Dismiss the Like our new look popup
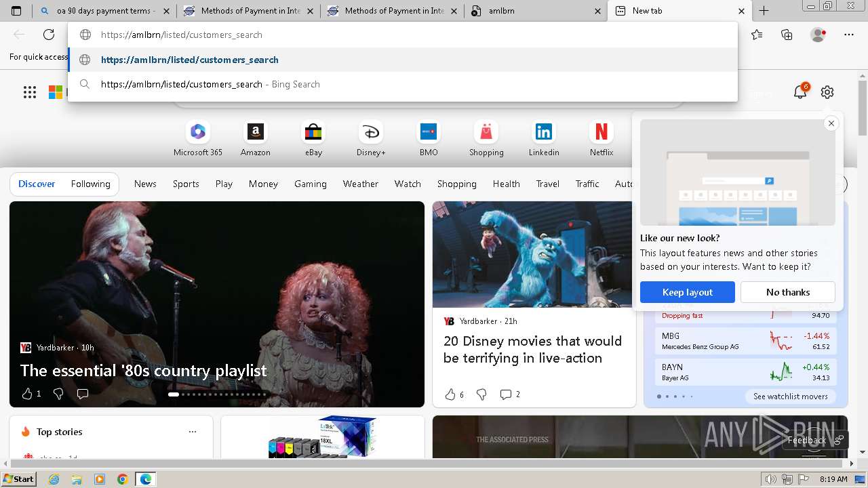The width and height of the screenshot is (868, 488). 831,123
